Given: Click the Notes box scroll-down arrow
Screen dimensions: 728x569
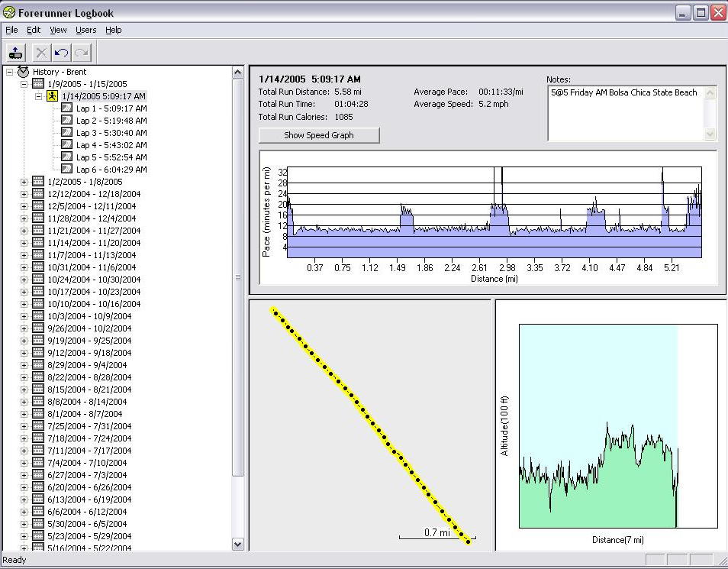Looking at the screenshot, I should (x=710, y=134).
